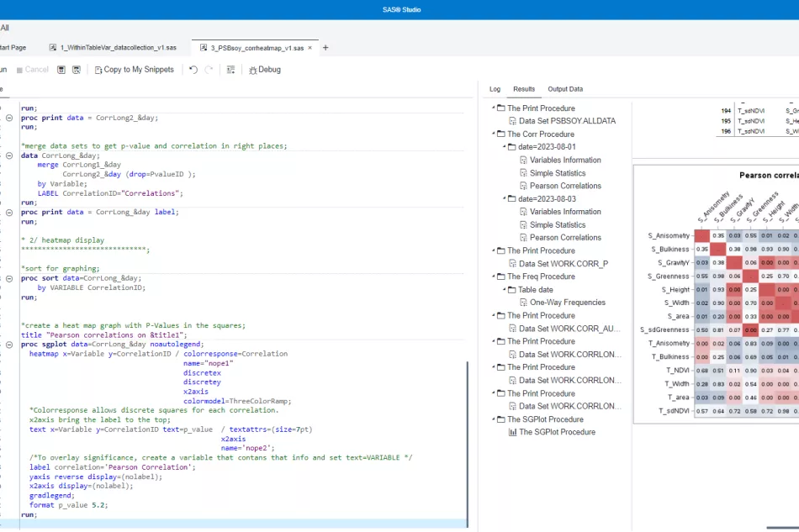Select Pearson Correlations under date=2023-08-03

point(560,238)
